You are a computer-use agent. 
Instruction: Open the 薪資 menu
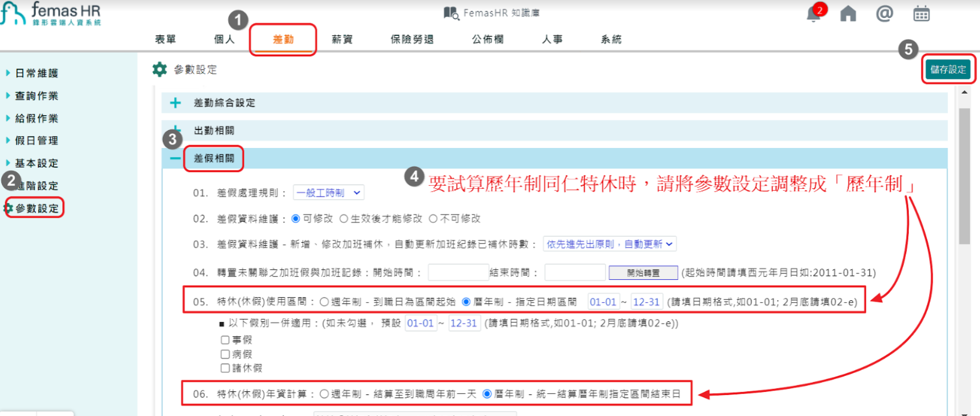(x=342, y=39)
